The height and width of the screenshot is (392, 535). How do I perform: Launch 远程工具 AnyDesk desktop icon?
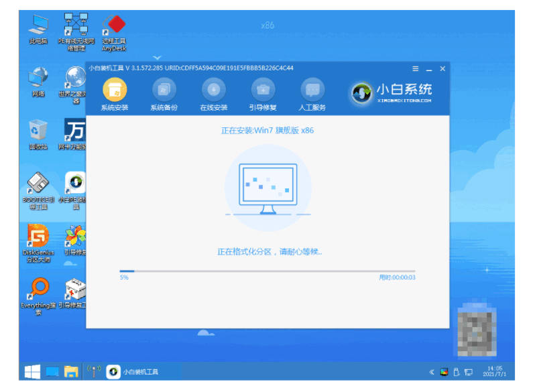(114, 33)
